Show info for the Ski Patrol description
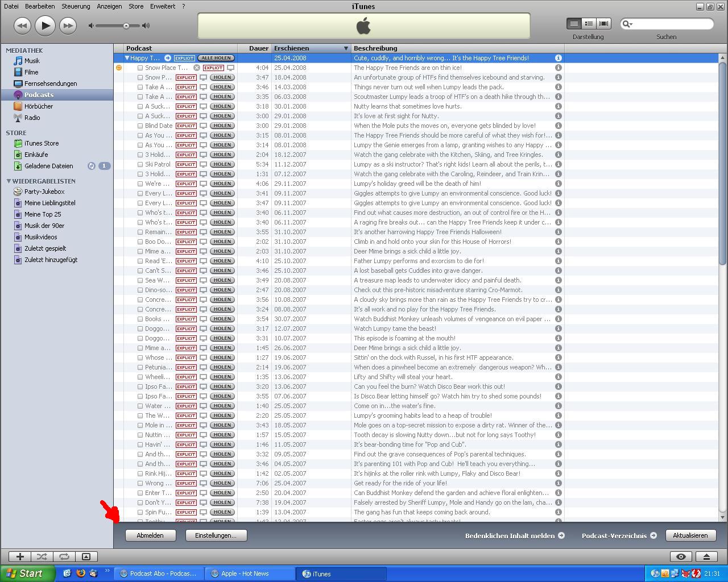 coord(559,164)
